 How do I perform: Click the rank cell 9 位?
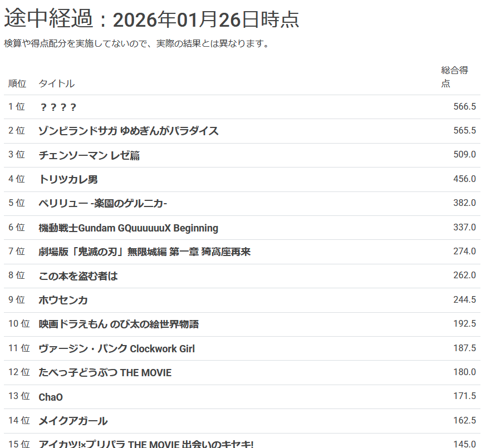[x=17, y=299]
